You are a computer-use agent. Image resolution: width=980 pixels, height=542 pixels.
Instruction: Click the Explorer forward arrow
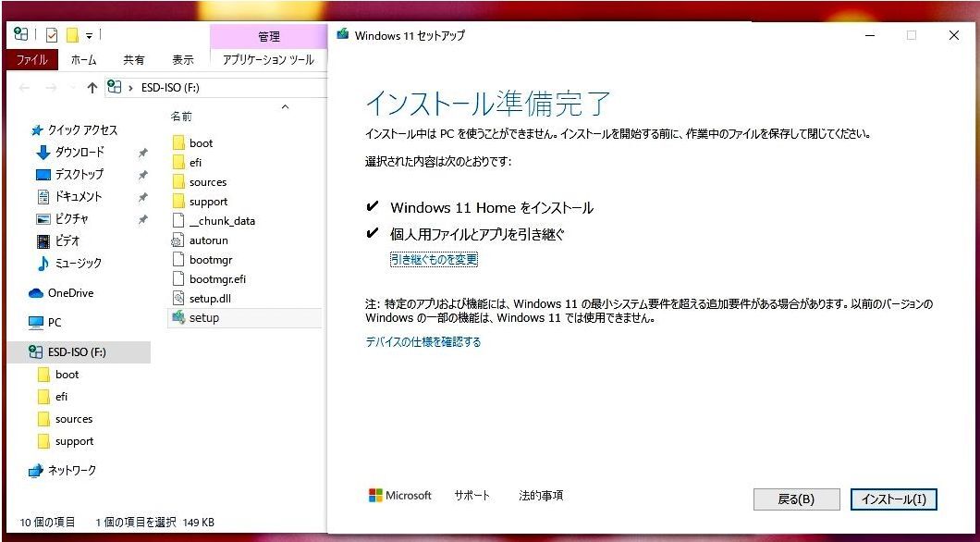(x=51, y=88)
